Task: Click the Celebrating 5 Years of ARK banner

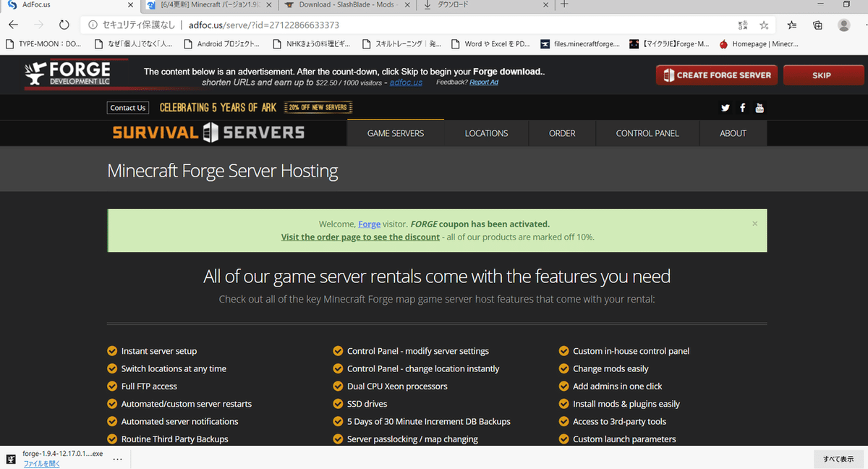Action: tap(218, 108)
